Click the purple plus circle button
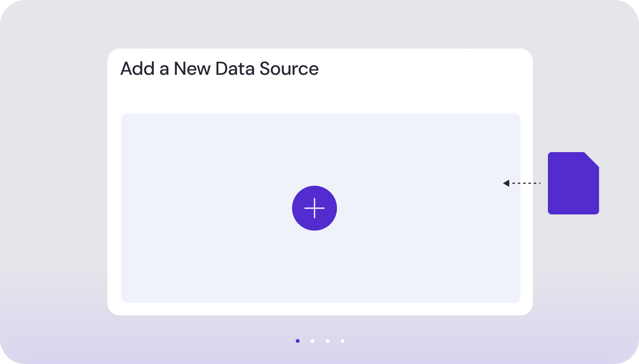The image size is (639, 364). 315,208
